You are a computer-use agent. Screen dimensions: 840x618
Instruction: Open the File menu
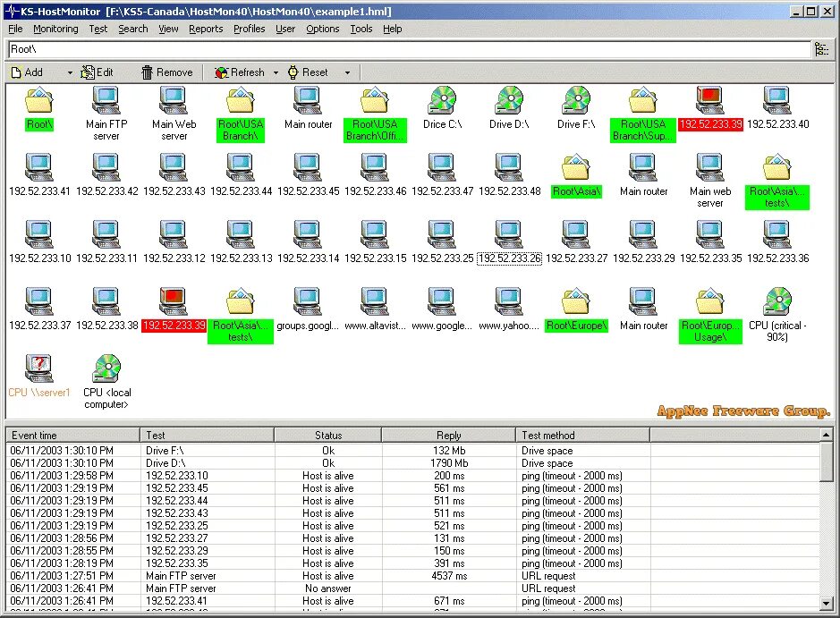(15, 29)
